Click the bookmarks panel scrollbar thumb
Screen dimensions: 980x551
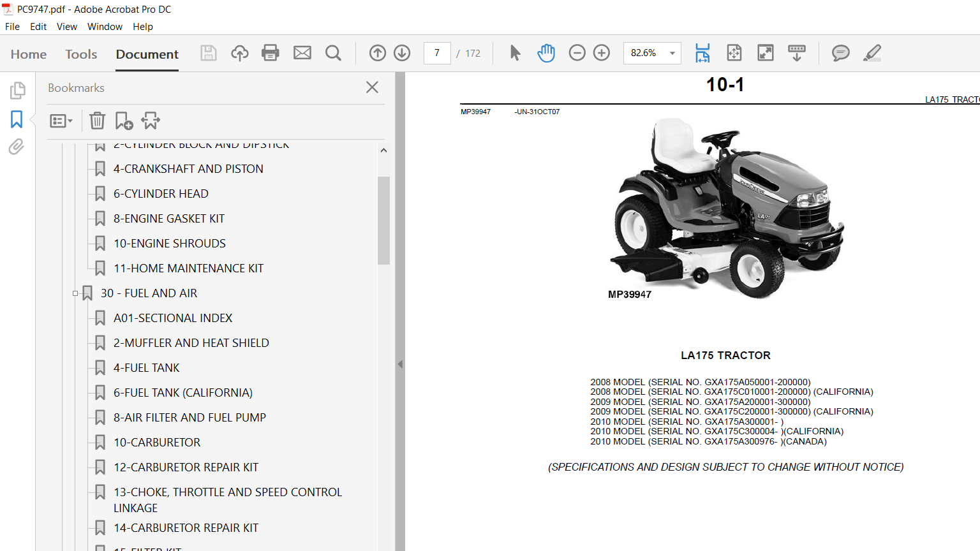pos(383,220)
